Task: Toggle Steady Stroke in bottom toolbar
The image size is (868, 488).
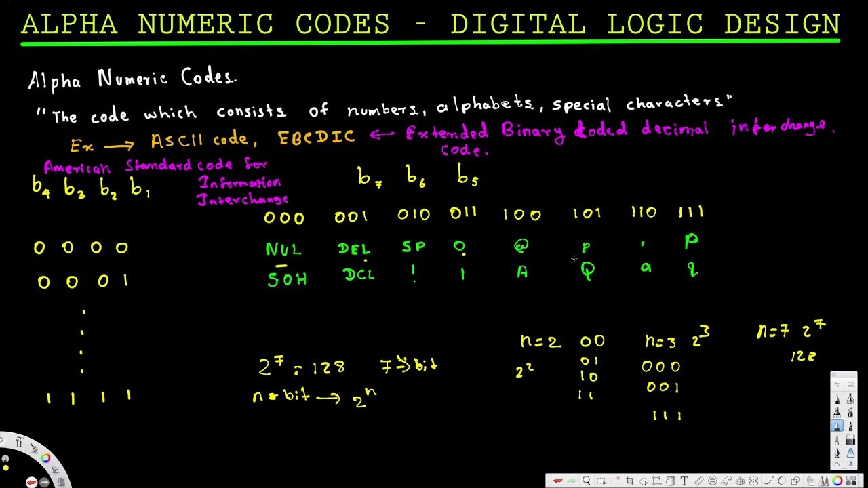Action: (768, 481)
